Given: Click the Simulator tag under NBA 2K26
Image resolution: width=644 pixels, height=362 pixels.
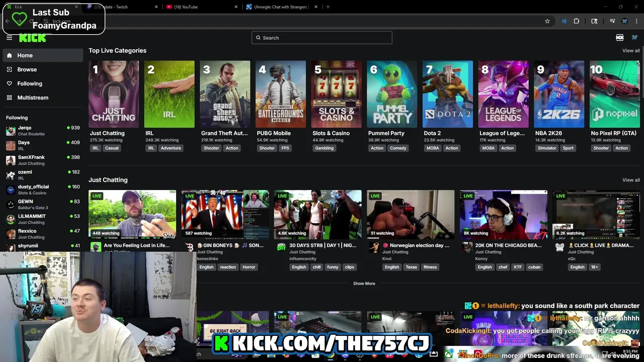Looking at the screenshot, I should point(547,148).
